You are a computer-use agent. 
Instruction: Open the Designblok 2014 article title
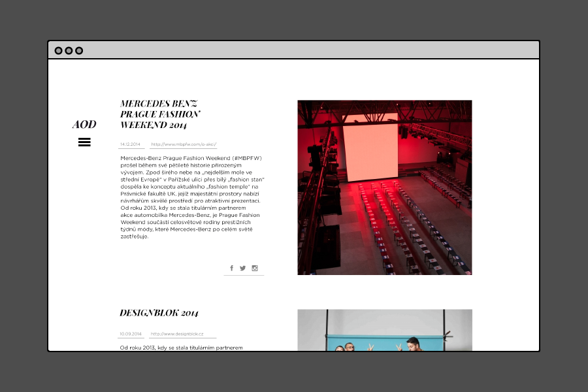(x=159, y=313)
